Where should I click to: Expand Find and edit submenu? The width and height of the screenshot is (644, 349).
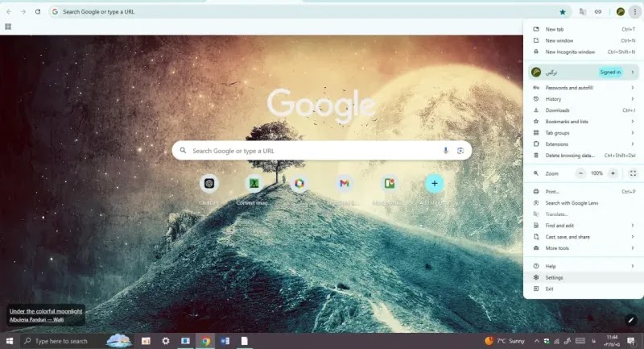coord(583,226)
